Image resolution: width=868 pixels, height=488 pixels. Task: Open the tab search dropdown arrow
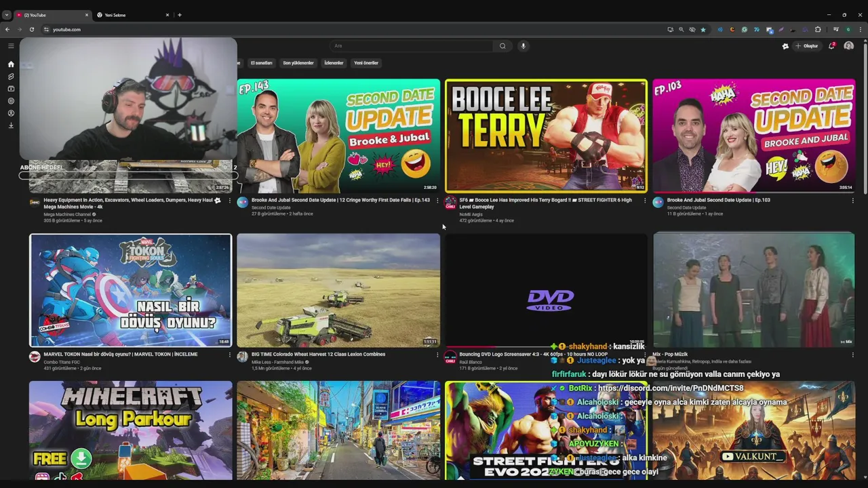coord(7,15)
